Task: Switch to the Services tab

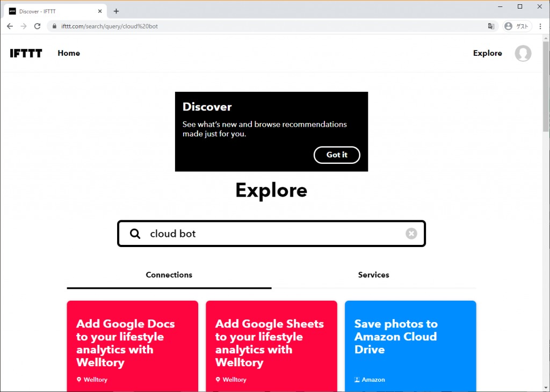Action: tap(374, 275)
